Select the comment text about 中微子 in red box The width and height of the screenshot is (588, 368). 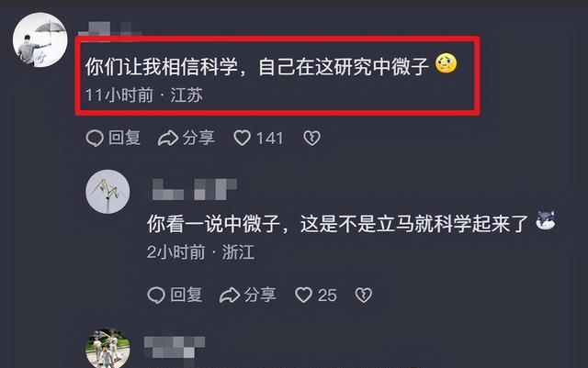coord(257,66)
